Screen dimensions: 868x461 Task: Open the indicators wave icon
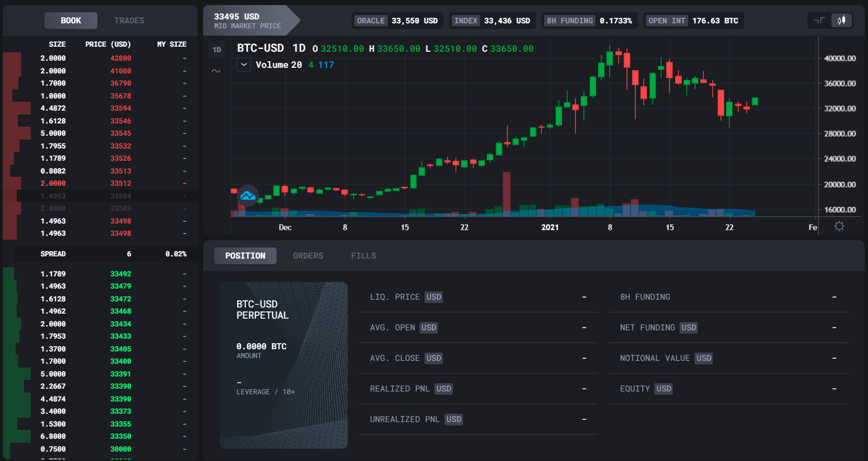(x=216, y=71)
